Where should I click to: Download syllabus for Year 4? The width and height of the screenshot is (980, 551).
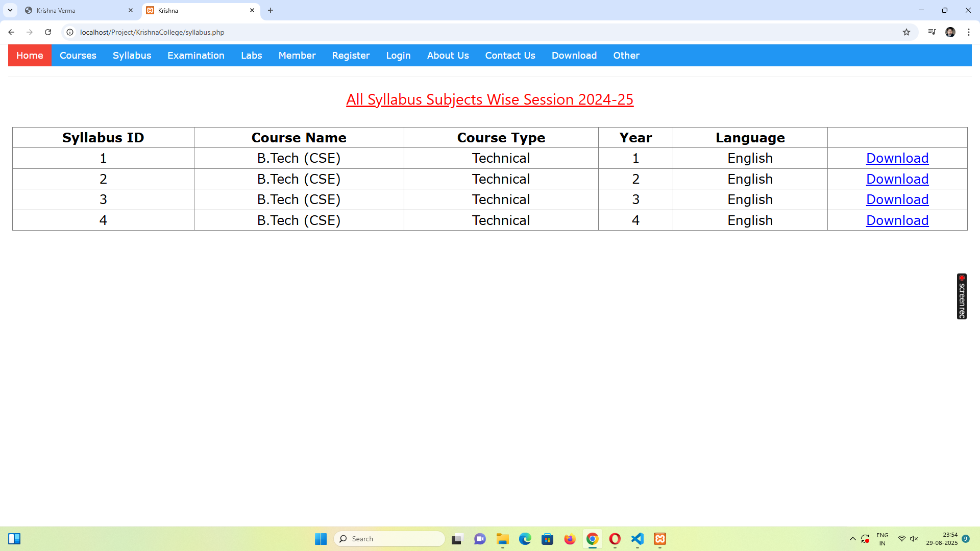(x=897, y=220)
